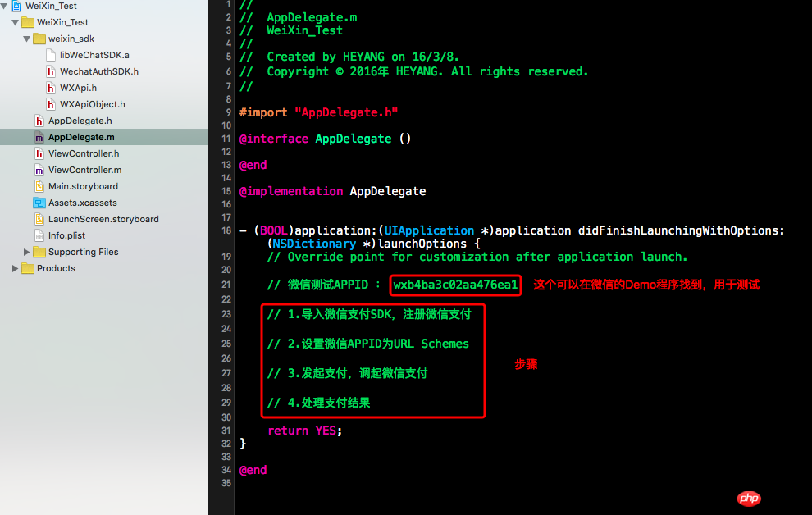Screen dimensions: 812x515
Task: Open Assets.xcassets in the navigator
Action: tap(83, 203)
